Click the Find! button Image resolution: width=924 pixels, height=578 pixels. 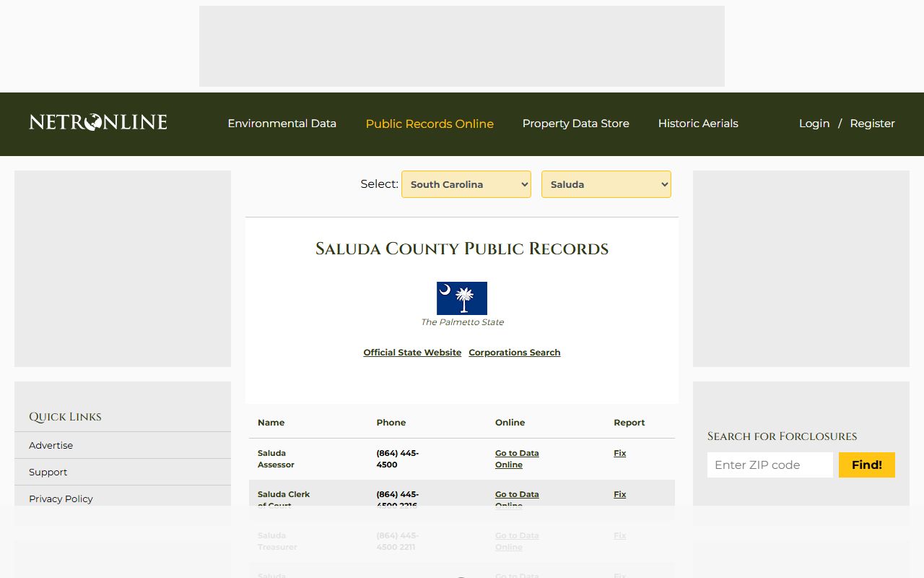tap(867, 465)
